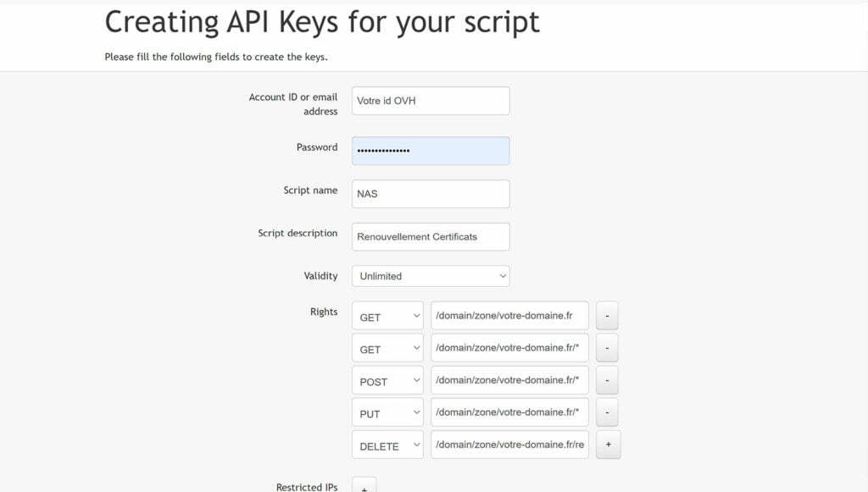Edit the PUT rights path field

509,412
